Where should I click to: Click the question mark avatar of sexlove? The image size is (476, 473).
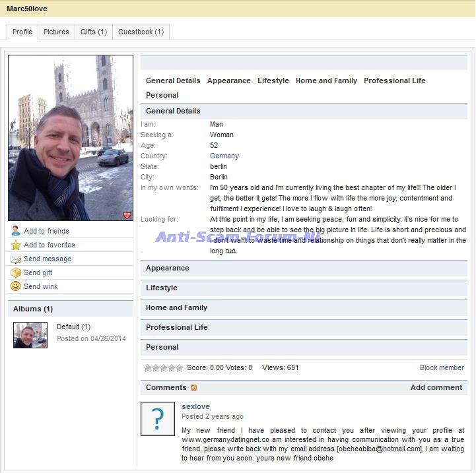pyautogui.click(x=158, y=419)
